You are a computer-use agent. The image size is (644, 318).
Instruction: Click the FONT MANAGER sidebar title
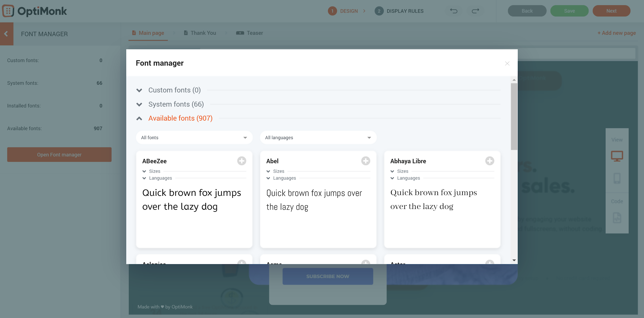coord(44,34)
